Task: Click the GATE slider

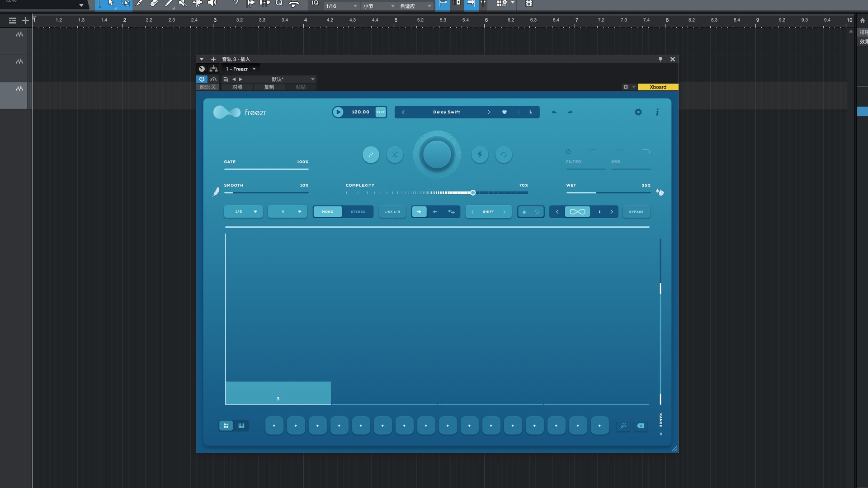Action: tap(266, 169)
